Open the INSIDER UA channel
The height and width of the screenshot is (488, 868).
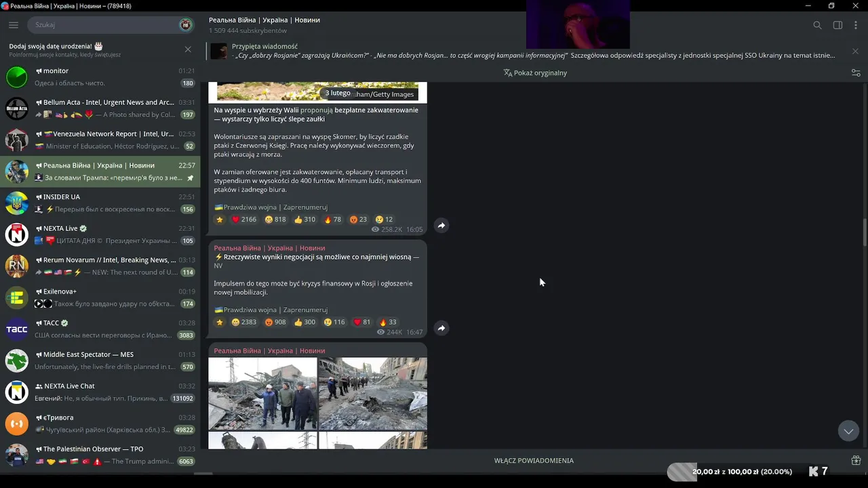pyautogui.click(x=100, y=203)
